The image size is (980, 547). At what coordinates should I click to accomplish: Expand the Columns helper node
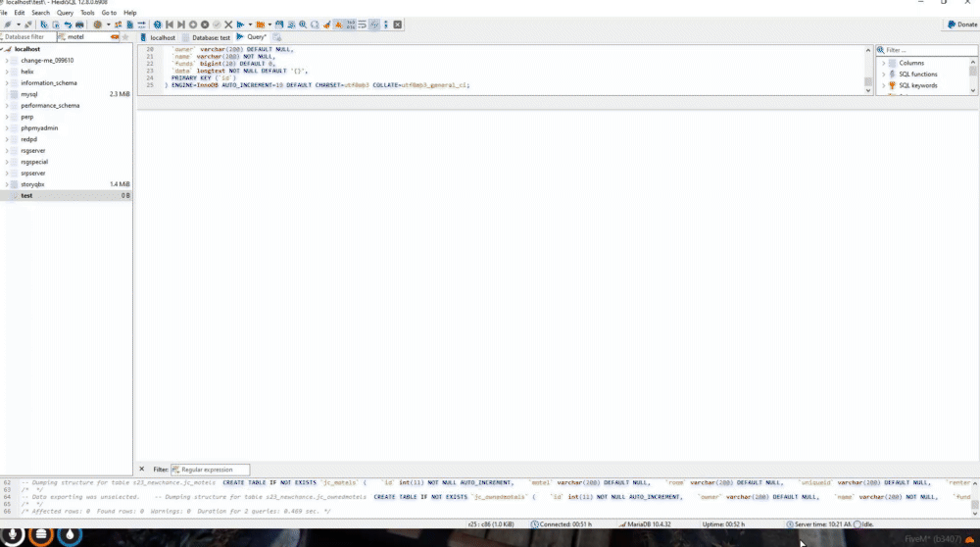point(883,63)
